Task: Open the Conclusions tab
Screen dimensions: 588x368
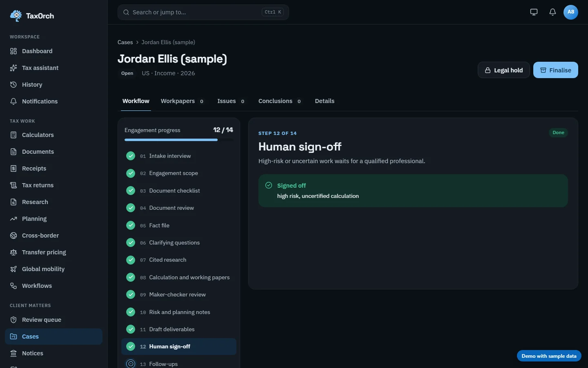Action: click(x=280, y=101)
